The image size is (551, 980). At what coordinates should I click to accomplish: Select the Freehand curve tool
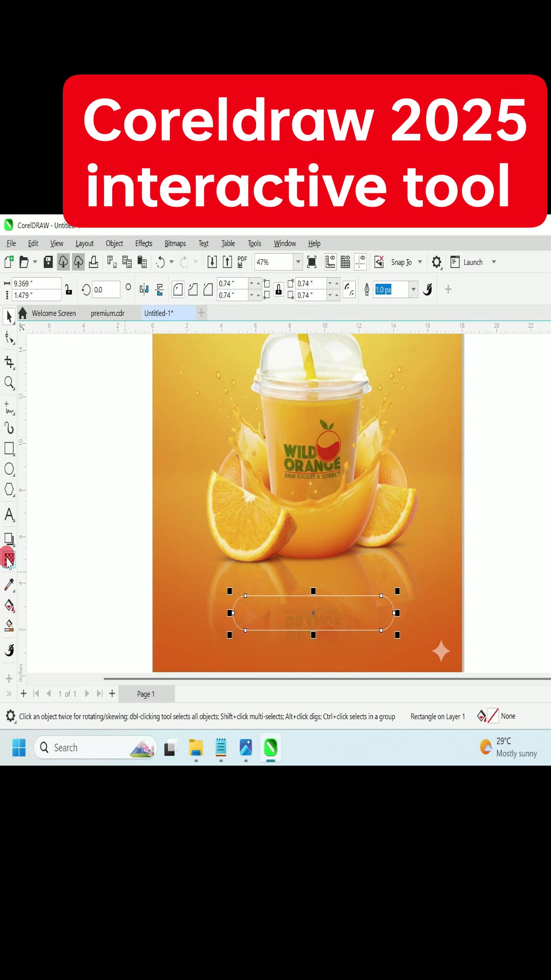click(9, 408)
